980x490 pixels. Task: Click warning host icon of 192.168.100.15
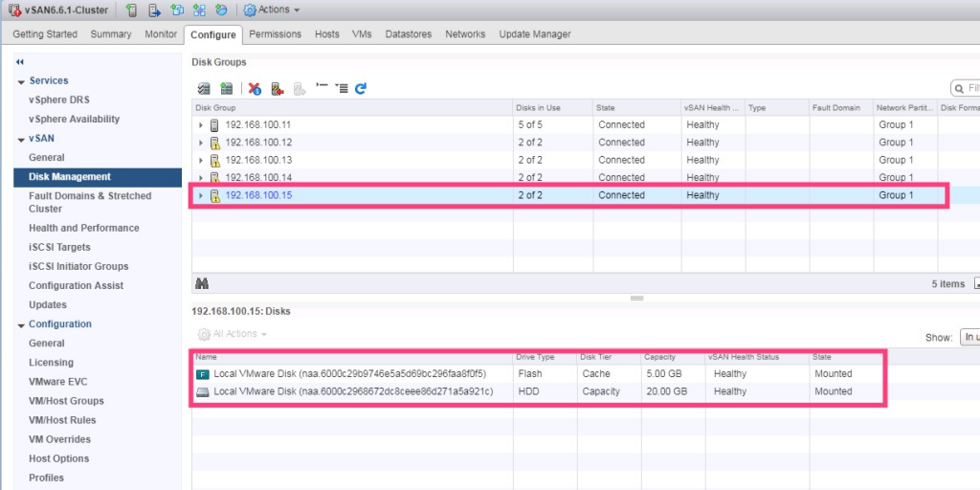214,195
